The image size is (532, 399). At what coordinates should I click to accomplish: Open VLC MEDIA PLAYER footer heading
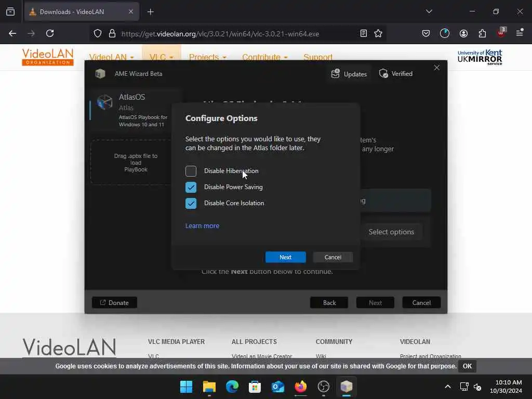pyautogui.click(x=176, y=342)
